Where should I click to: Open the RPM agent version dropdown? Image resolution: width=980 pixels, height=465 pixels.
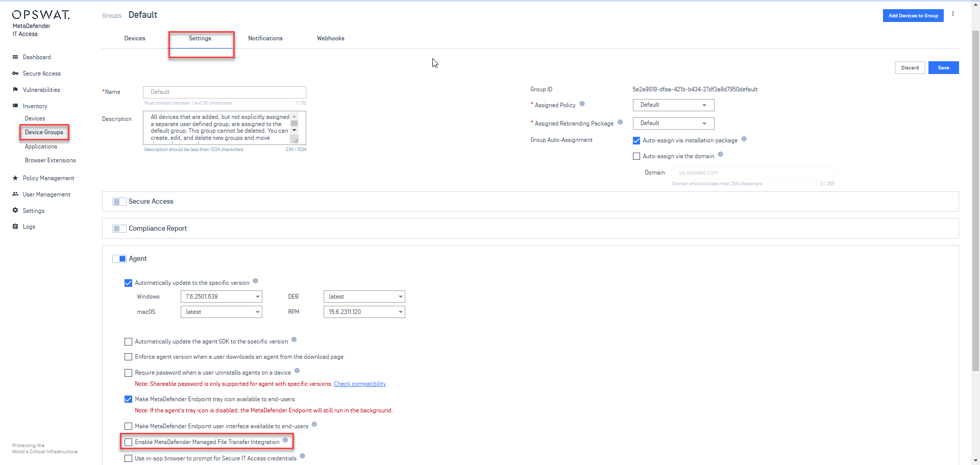tap(364, 312)
